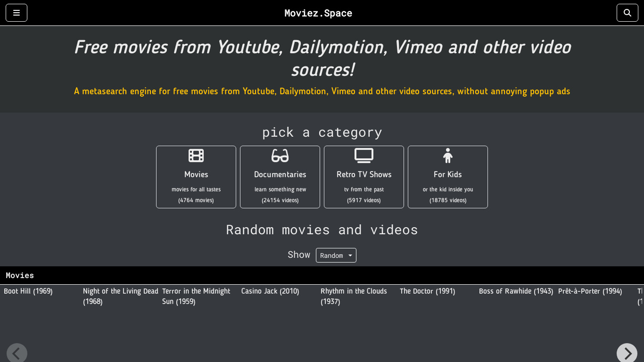Screen dimensions: 644x362
Task: Open Rhythm in the Clouds (1937)
Action: (x=354, y=296)
